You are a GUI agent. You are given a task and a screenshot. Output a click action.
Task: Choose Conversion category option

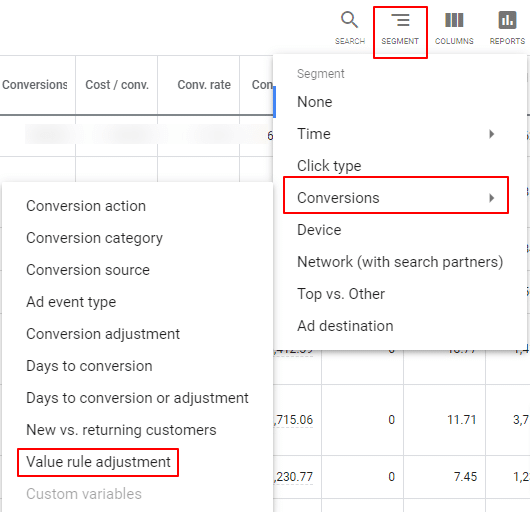(x=94, y=238)
